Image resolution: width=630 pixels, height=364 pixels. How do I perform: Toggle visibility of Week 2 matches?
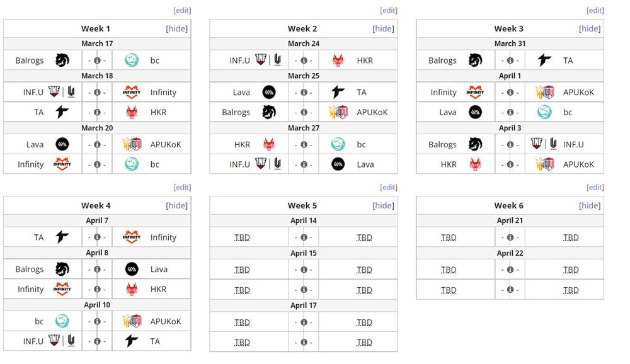(x=383, y=28)
